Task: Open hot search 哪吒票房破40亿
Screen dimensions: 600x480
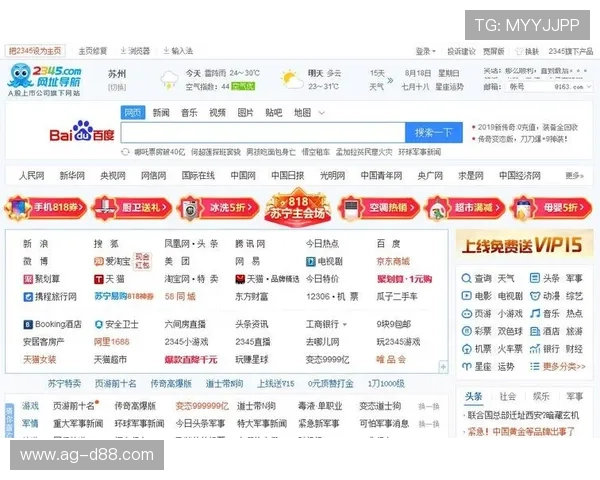Action: [160, 152]
